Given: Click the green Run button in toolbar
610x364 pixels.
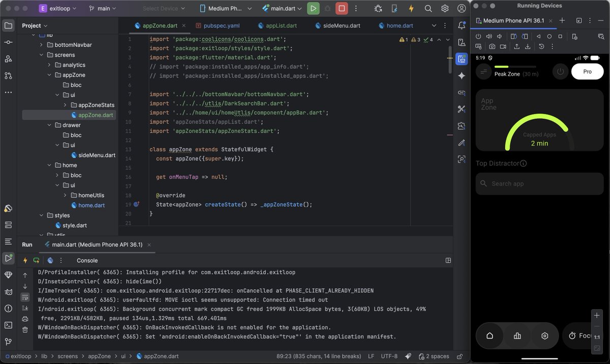Looking at the screenshot, I should click(x=313, y=9).
